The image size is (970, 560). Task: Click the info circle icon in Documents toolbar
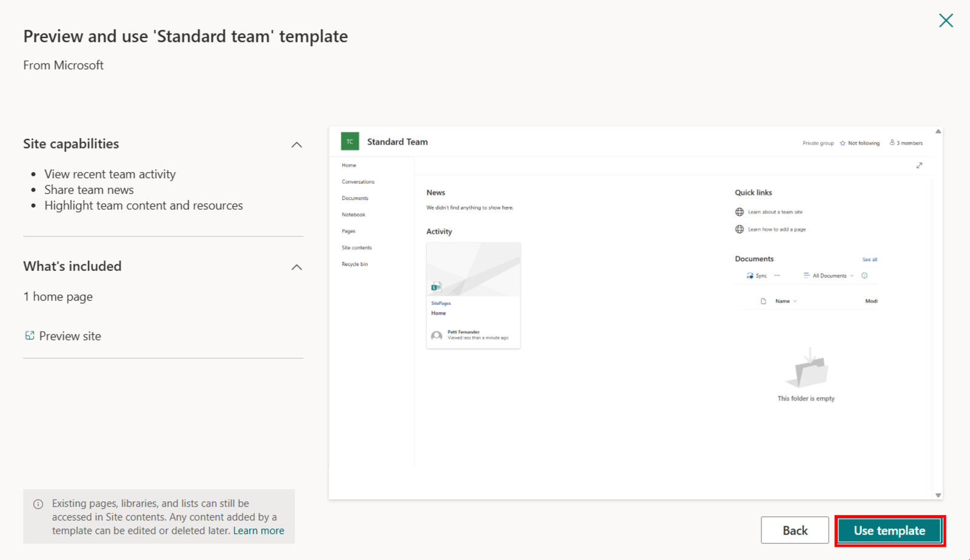click(865, 275)
